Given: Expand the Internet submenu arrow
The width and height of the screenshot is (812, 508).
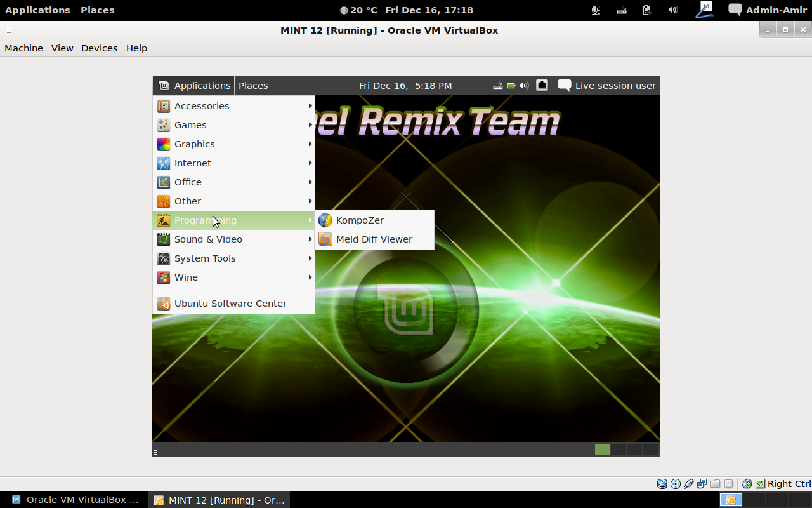Looking at the screenshot, I should [x=310, y=163].
